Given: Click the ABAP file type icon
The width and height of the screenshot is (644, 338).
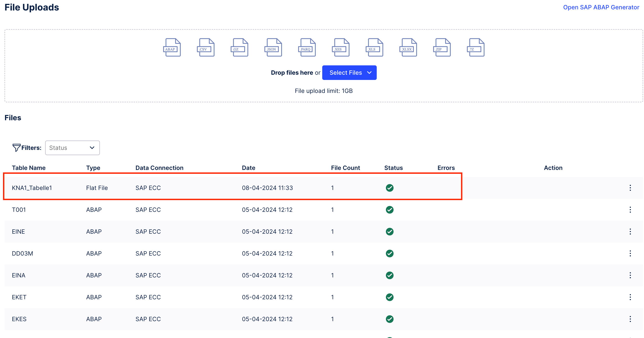Looking at the screenshot, I should click(172, 47).
